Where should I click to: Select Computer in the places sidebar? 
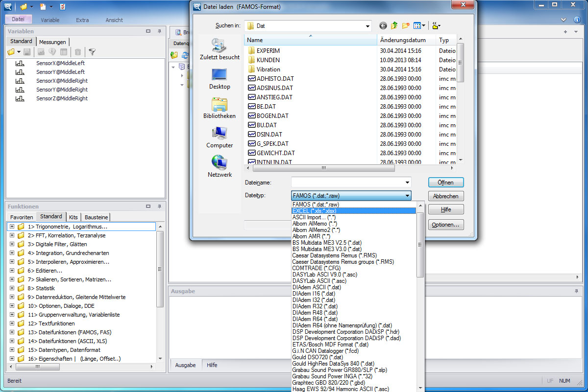click(220, 137)
